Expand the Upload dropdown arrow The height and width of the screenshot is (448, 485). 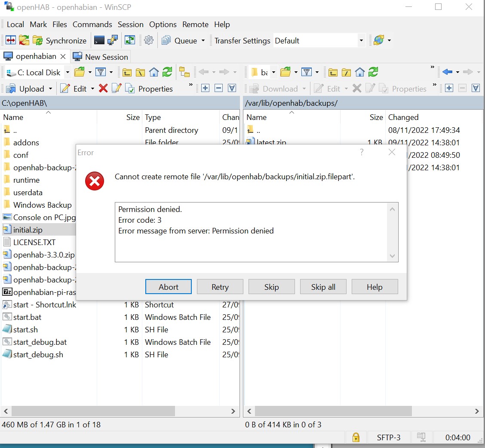click(x=50, y=89)
